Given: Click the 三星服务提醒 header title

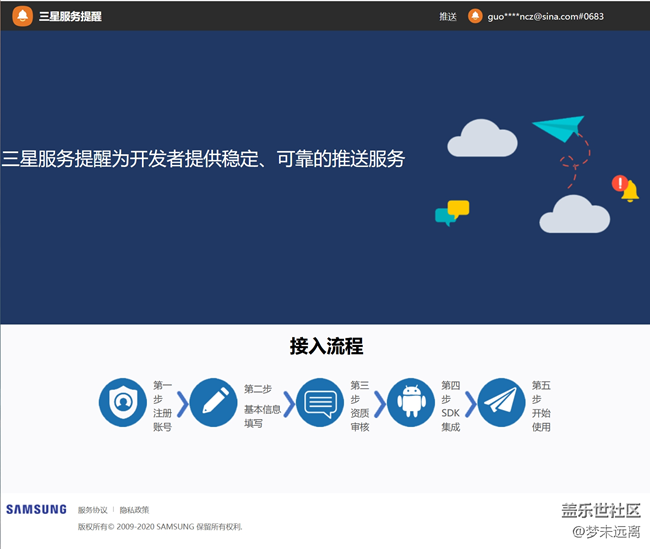Looking at the screenshot, I should pyautogui.click(x=70, y=17).
